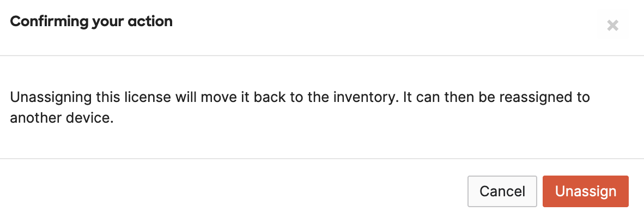644x217 pixels.
Task: Choose Cancel to keep the license assigned
Action: pyautogui.click(x=502, y=191)
